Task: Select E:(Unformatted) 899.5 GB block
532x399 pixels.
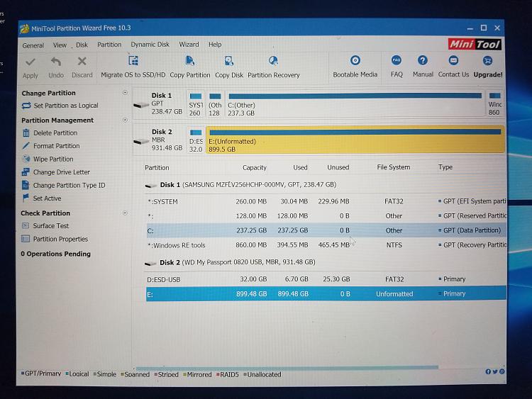Action: pyautogui.click(x=355, y=140)
